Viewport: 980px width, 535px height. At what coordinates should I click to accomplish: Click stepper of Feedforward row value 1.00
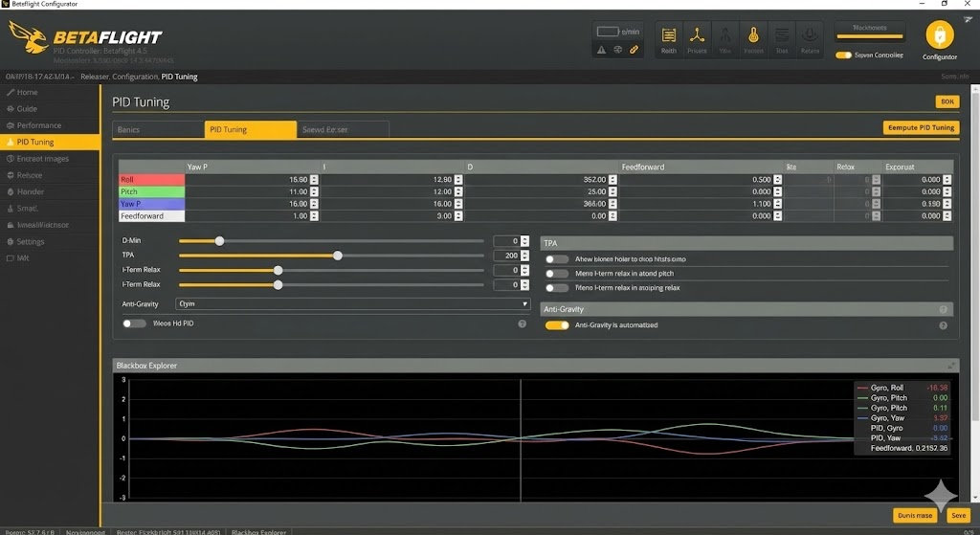[x=314, y=215]
